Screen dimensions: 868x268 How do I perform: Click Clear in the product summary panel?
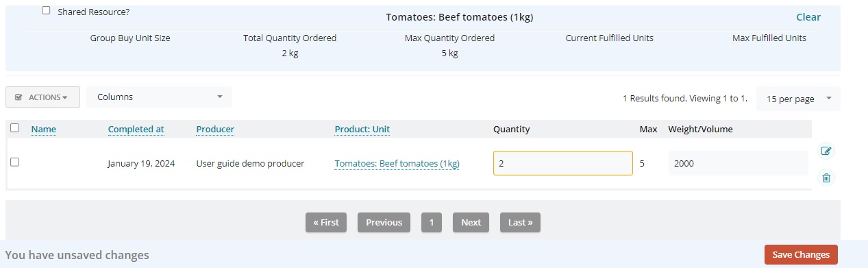[808, 17]
